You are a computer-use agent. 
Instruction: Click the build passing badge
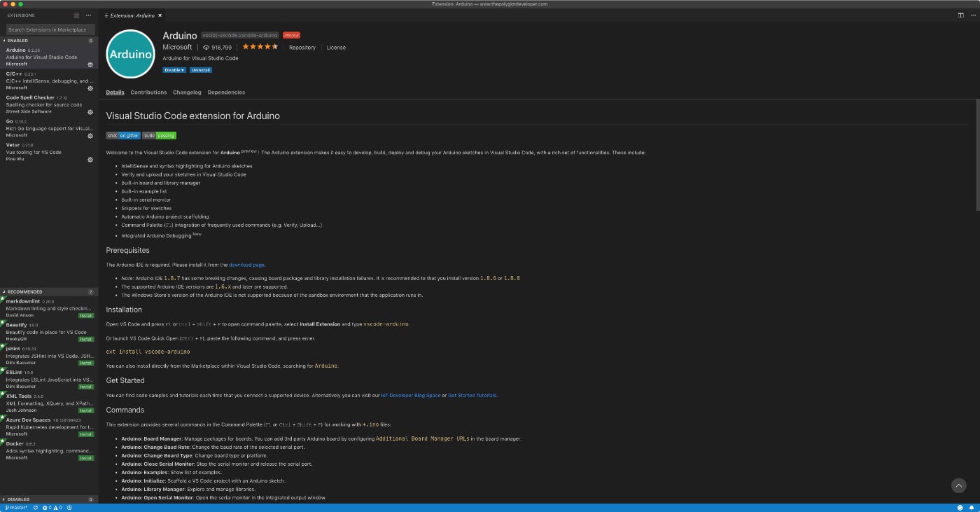[x=160, y=135]
